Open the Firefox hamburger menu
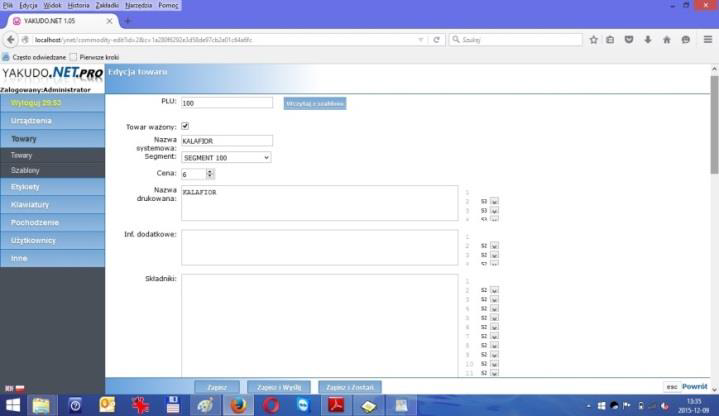 click(705, 40)
